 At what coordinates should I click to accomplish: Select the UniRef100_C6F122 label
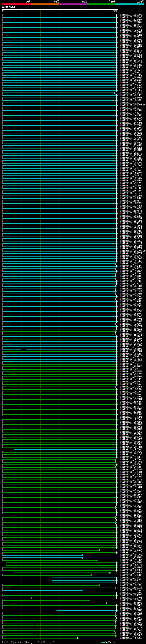[131, 133]
